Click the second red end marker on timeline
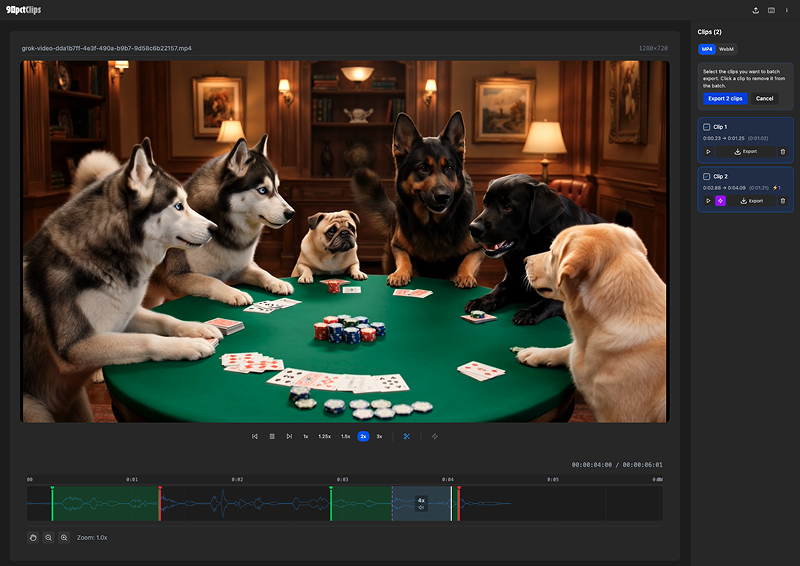Viewport: 800px width, 566px height. point(459,503)
